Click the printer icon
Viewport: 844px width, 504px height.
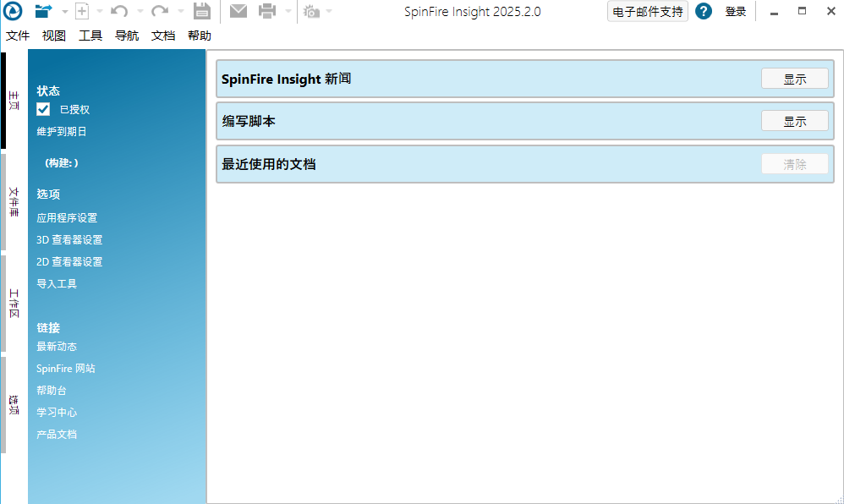pyautogui.click(x=267, y=11)
